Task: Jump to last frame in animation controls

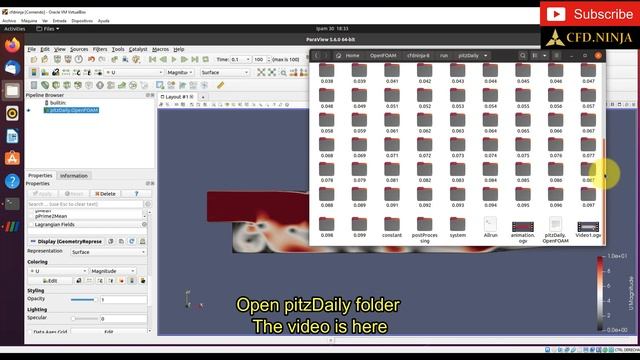Action: 195,60
